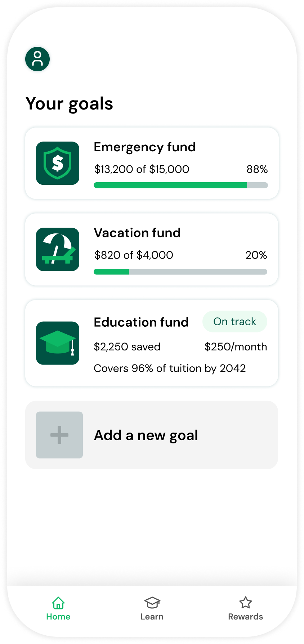Click the Vacation fund beach umbrella icon
The image size is (304, 644).
[58, 249]
